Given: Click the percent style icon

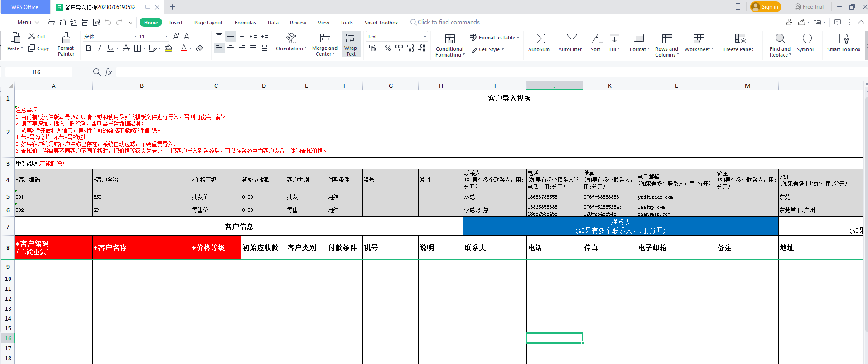Looking at the screenshot, I should tap(388, 48).
